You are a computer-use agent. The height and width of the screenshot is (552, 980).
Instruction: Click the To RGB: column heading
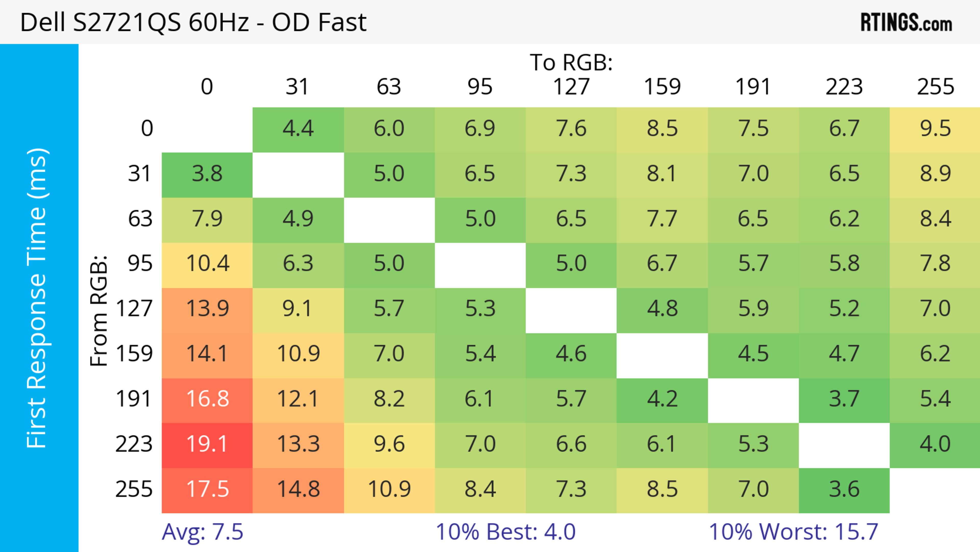click(x=571, y=62)
